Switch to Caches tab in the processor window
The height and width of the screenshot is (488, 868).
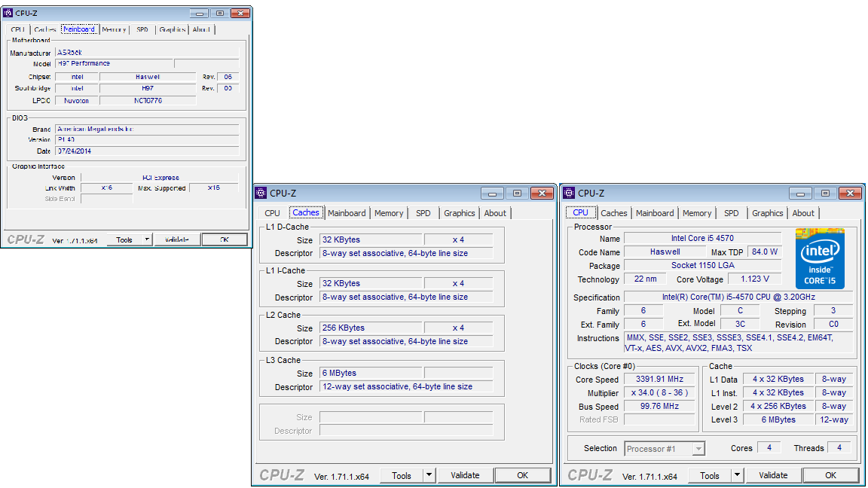pyautogui.click(x=614, y=213)
